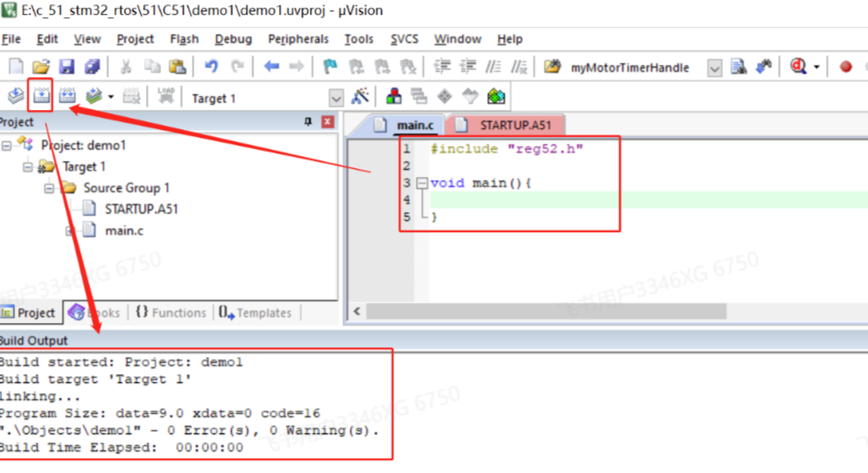This screenshot has width=868, height=473.
Task: Navigate forwards with the right arrow icon
Action: click(297, 67)
